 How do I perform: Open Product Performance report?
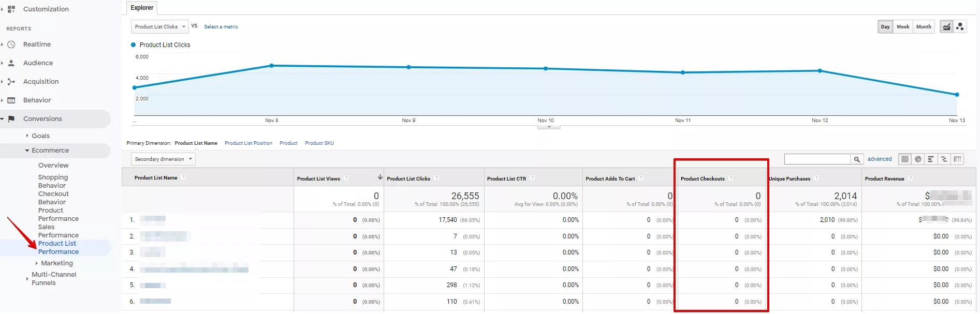(58, 215)
